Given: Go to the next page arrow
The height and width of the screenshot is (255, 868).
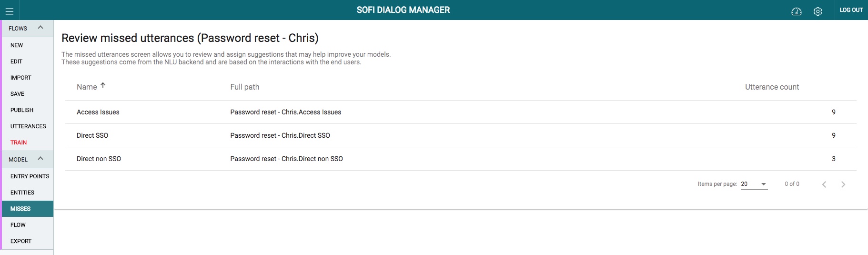Looking at the screenshot, I should [843, 184].
